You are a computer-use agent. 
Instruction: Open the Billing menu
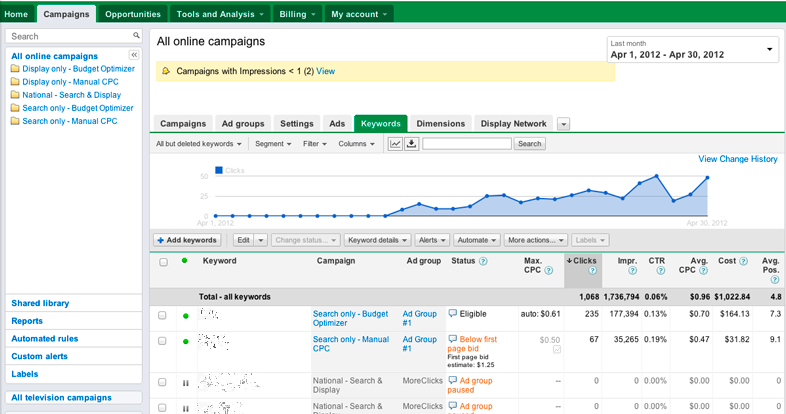tap(297, 14)
